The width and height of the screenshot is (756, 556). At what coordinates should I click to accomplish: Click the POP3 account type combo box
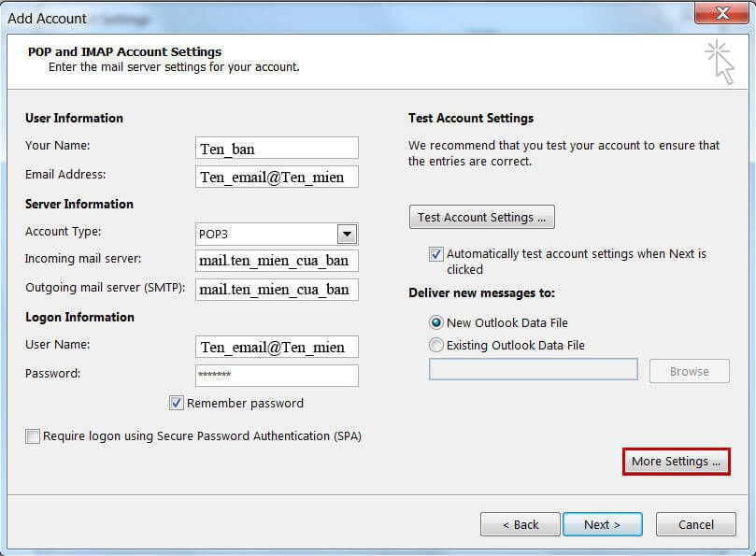pyautogui.click(x=266, y=234)
